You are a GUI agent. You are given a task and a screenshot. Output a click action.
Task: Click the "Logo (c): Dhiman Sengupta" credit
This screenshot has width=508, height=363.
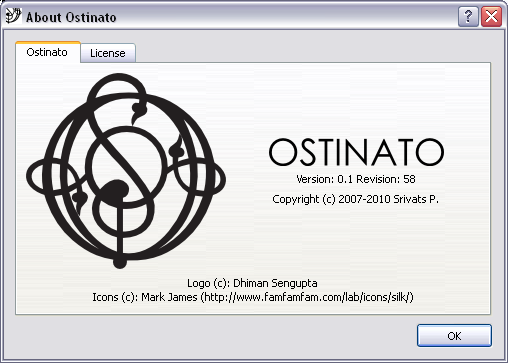point(252,283)
